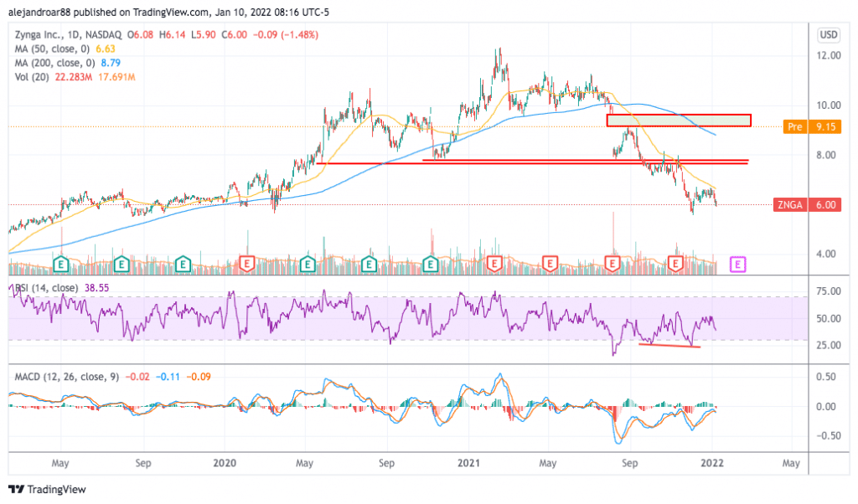
Task: Click the 75.00 RSI axis label
Action: (x=829, y=291)
